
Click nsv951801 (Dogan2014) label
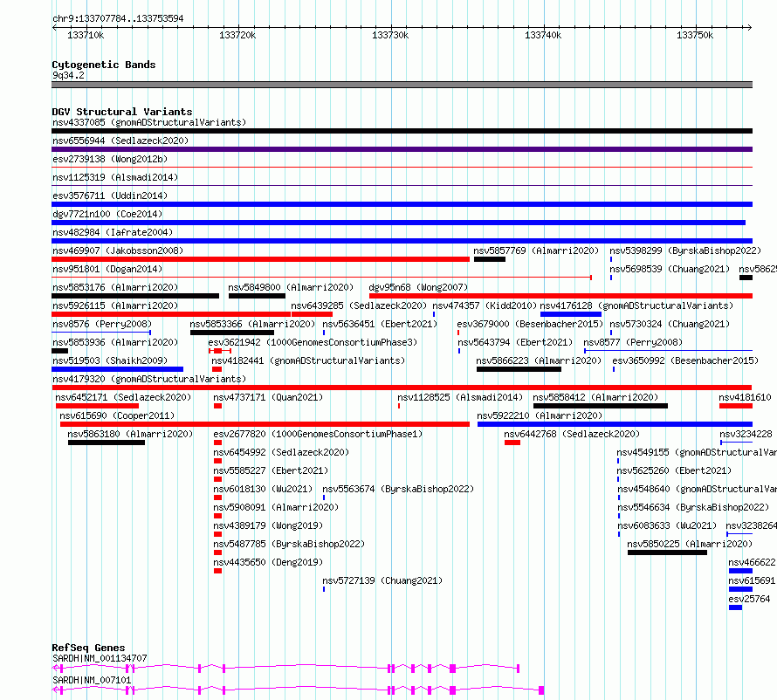[x=107, y=269]
